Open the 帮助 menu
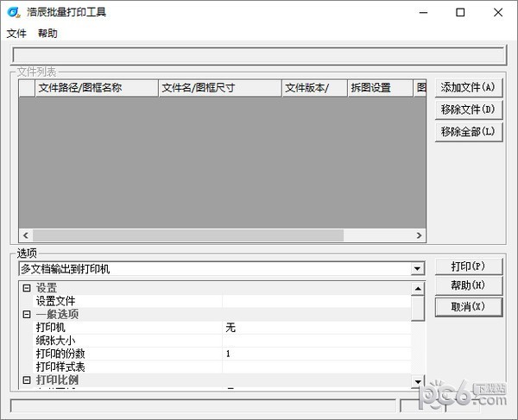Screen dimensions: 518x420 [47, 34]
